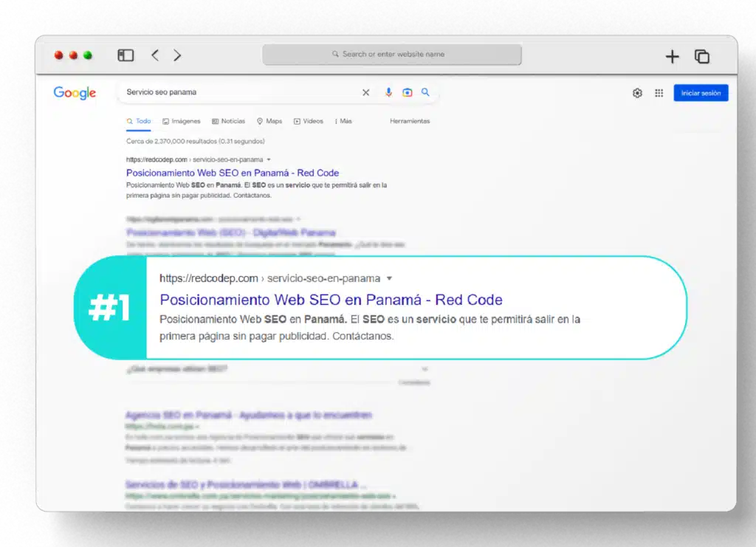Switch to the Maps tab
756x547 pixels.
pyautogui.click(x=269, y=121)
